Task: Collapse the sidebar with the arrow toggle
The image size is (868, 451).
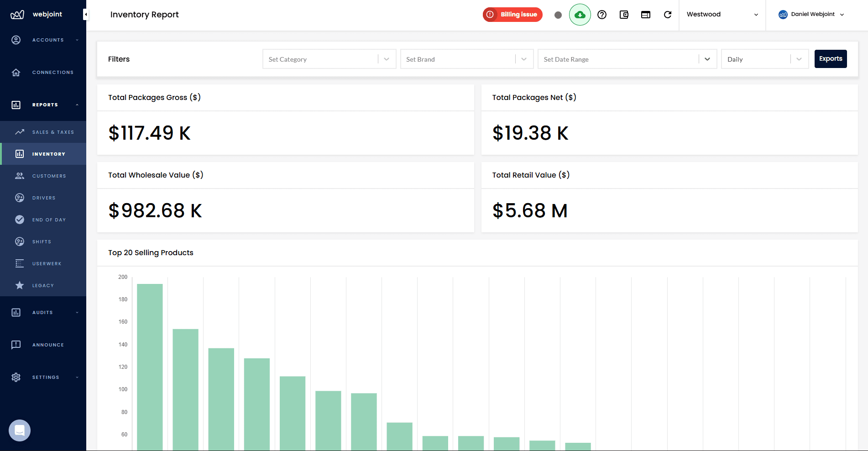Action: [85, 14]
